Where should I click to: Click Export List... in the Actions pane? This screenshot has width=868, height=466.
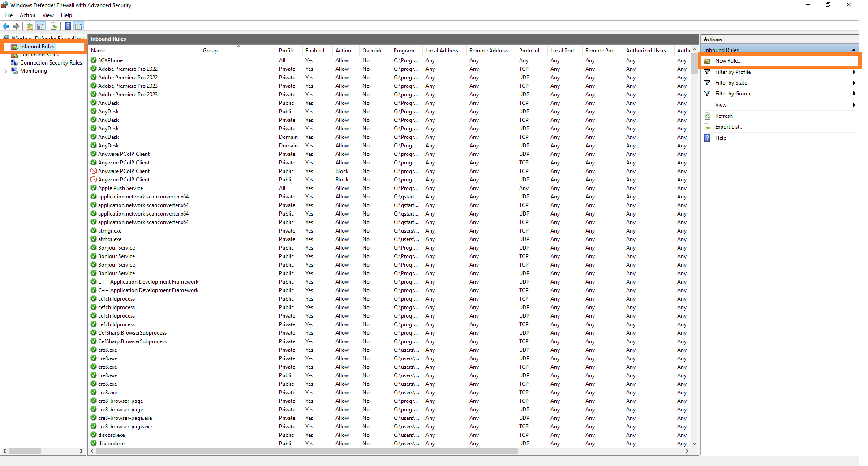tap(729, 127)
